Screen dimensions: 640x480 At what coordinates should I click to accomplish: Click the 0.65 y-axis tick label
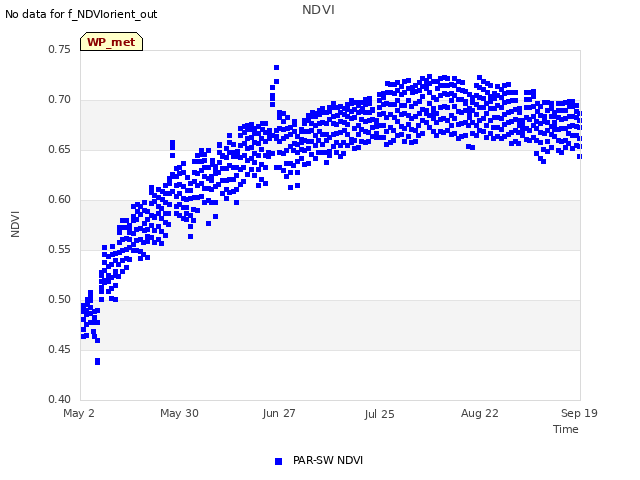point(59,149)
